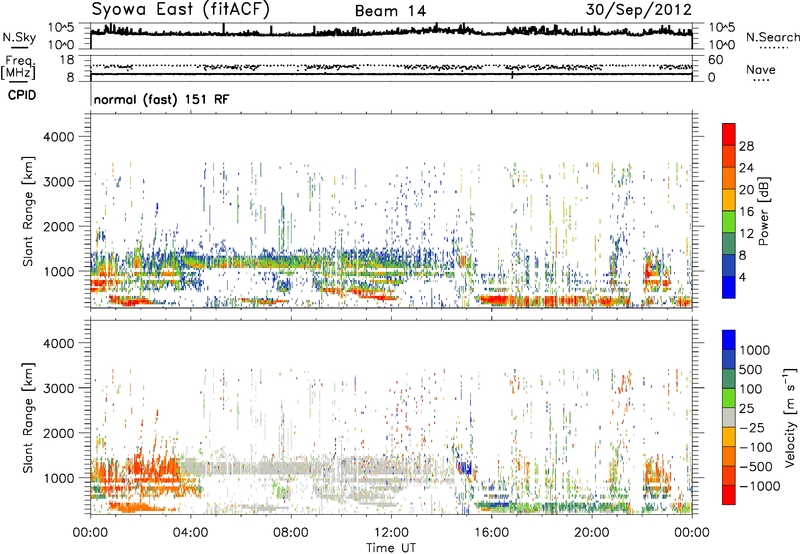Click the 'N.Sky' legend label

tap(19, 37)
